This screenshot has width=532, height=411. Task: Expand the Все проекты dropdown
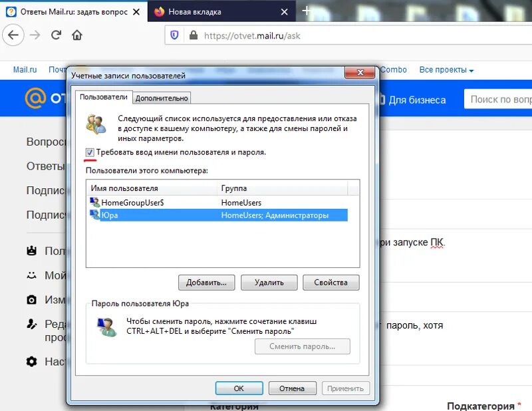pyautogui.click(x=446, y=70)
